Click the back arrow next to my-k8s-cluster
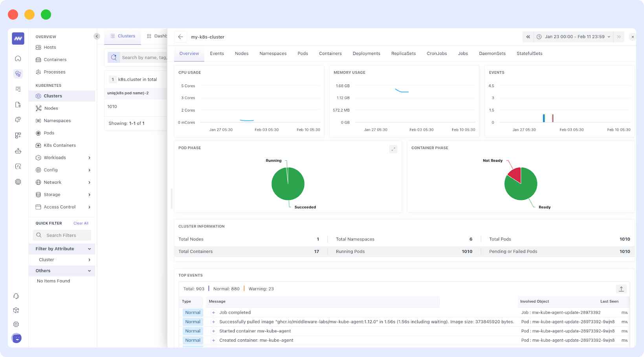This screenshot has width=644, height=357. 180,37
